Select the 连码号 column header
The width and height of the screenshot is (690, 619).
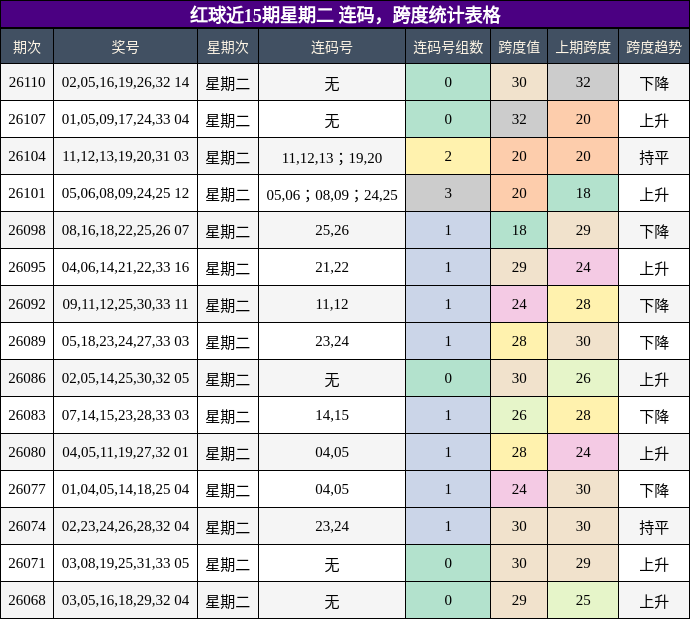point(332,47)
